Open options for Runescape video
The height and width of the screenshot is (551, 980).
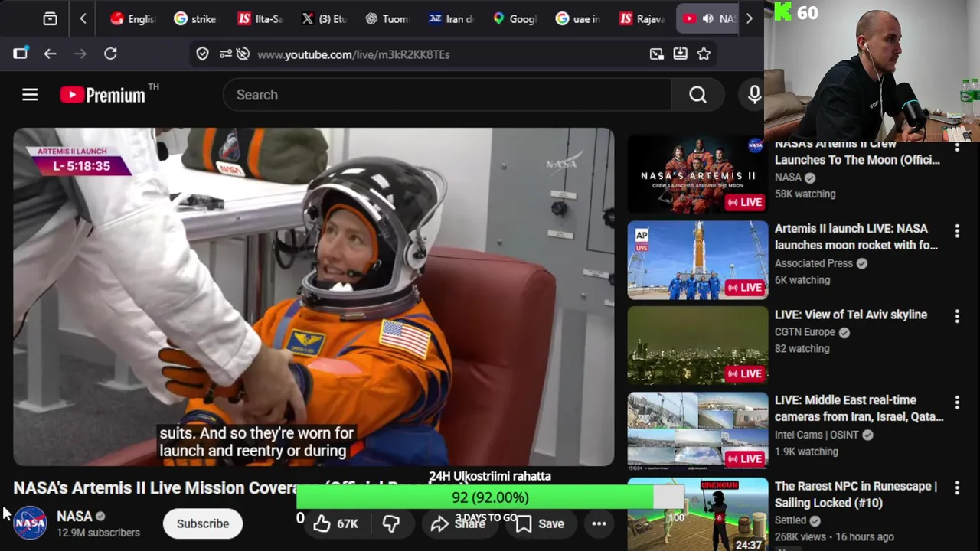click(x=957, y=487)
